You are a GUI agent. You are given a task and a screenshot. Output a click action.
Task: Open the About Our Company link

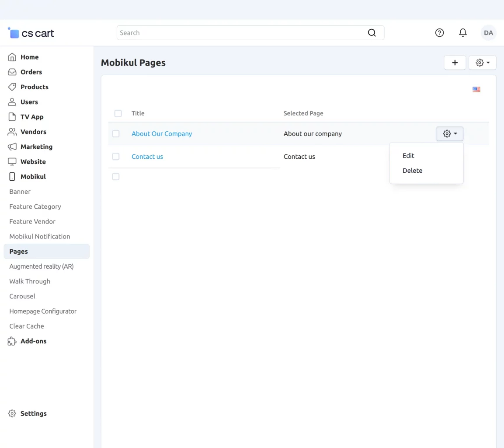click(x=162, y=134)
